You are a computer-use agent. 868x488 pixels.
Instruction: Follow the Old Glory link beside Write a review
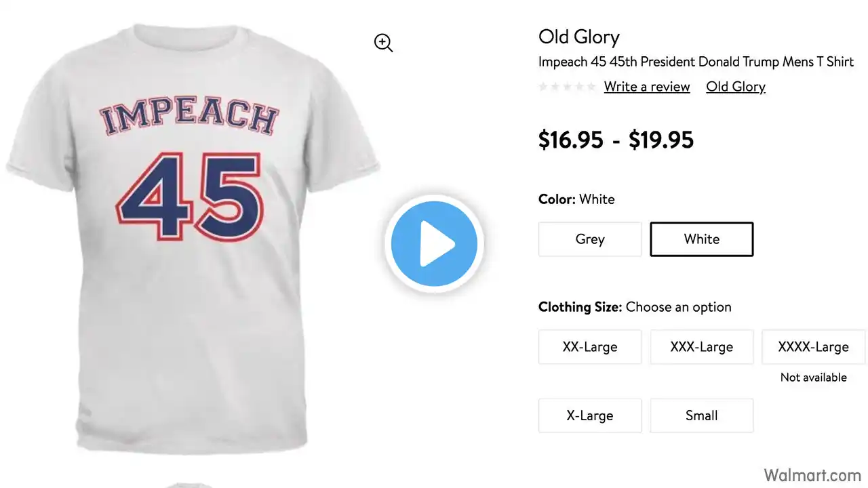coord(736,87)
